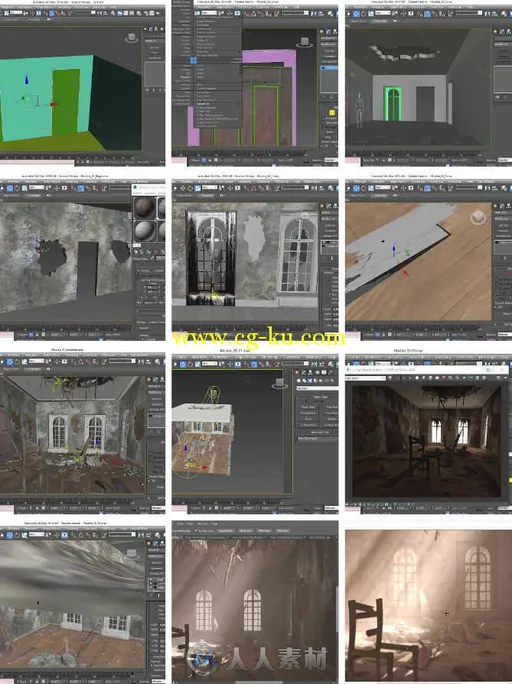Open the Create tab in sky dome command panel
This screenshot has width=512, height=684.
coord(150,543)
